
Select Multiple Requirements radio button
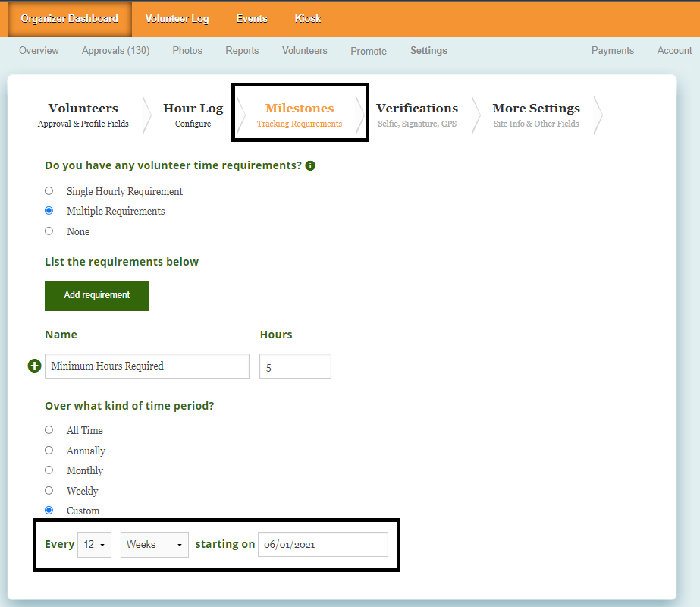pyautogui.click(x=49, y=211)
